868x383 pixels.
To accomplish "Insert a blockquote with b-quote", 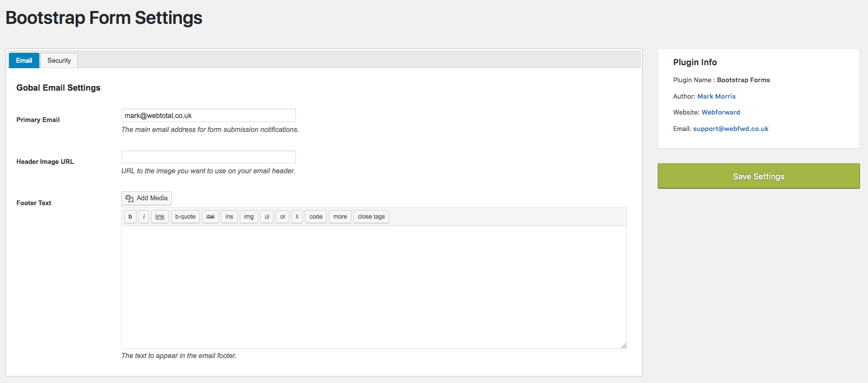I will 185,217.
